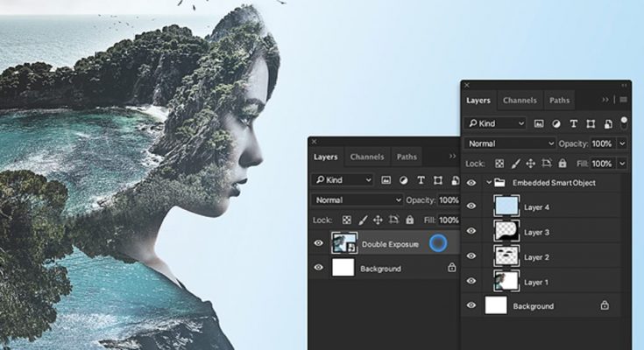Collapse the Embedded Smart Object group chevron
This screenshot has width=644, height=350.
coord(488,183)
